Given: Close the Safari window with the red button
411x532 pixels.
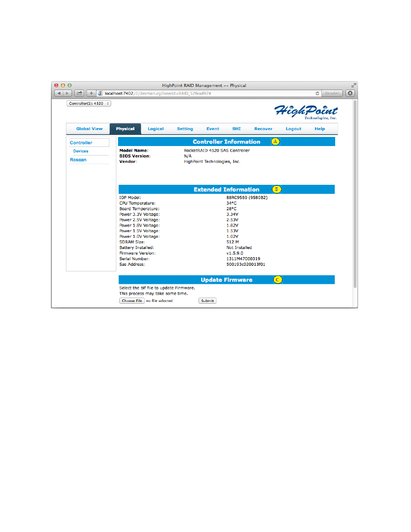Looking at the screenshot, I should [x=56, y=86].
